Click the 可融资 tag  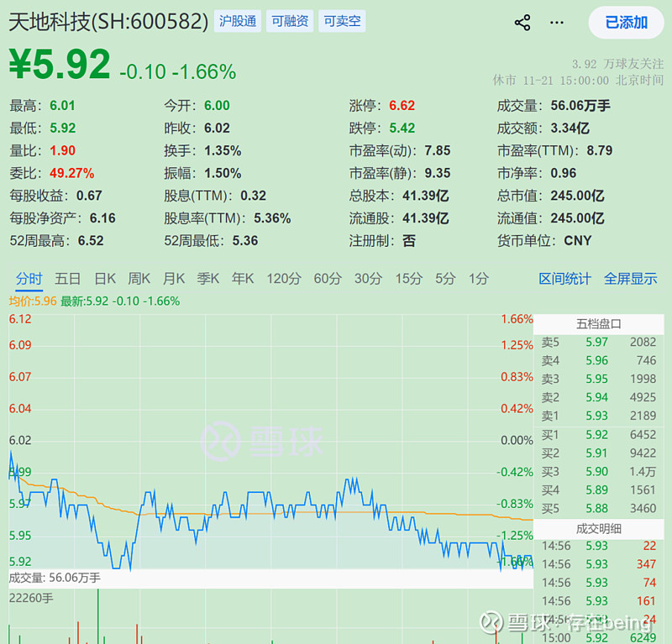click(x=289, y=20)
